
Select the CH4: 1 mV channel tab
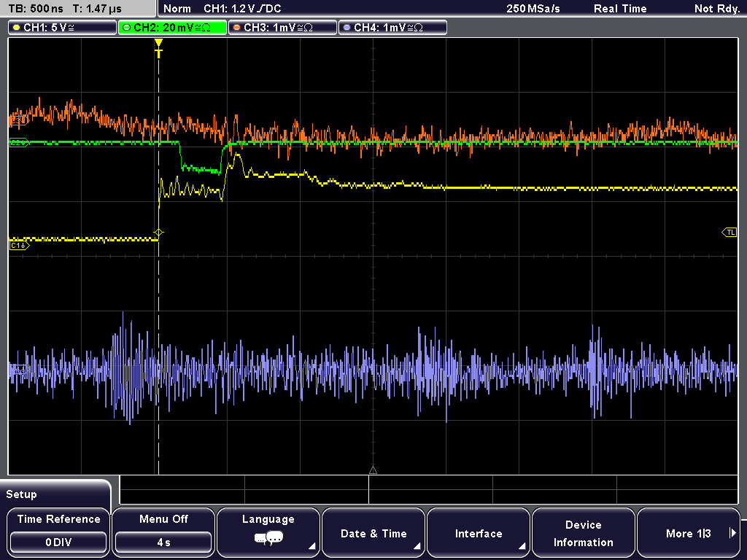(x=392, y=28)
